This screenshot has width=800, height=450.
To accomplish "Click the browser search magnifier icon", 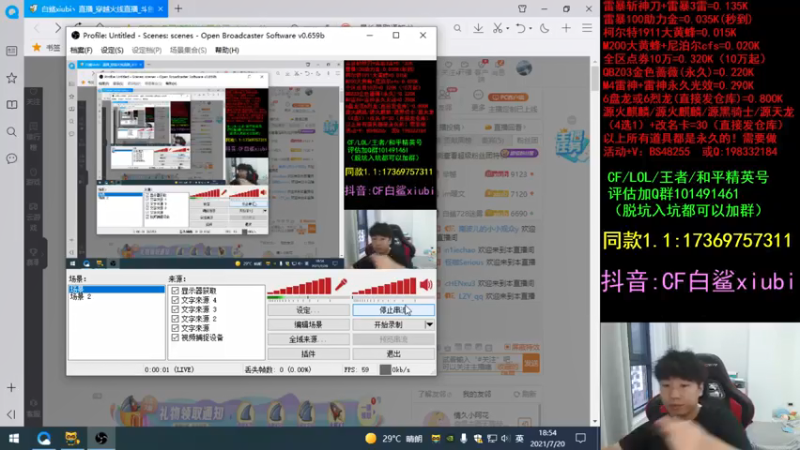I will pyautogui.click(x=458, y=29).
